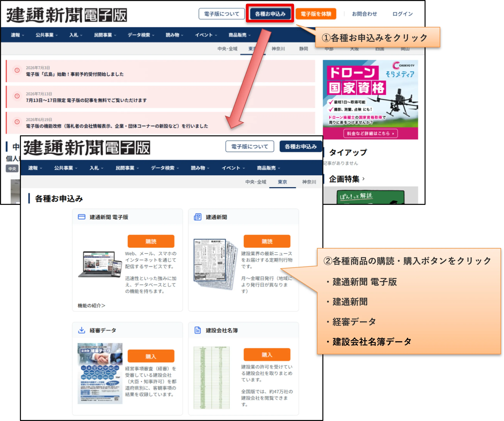Expand データ検索 menu in top navigation bar

click(x=141, y=35)
